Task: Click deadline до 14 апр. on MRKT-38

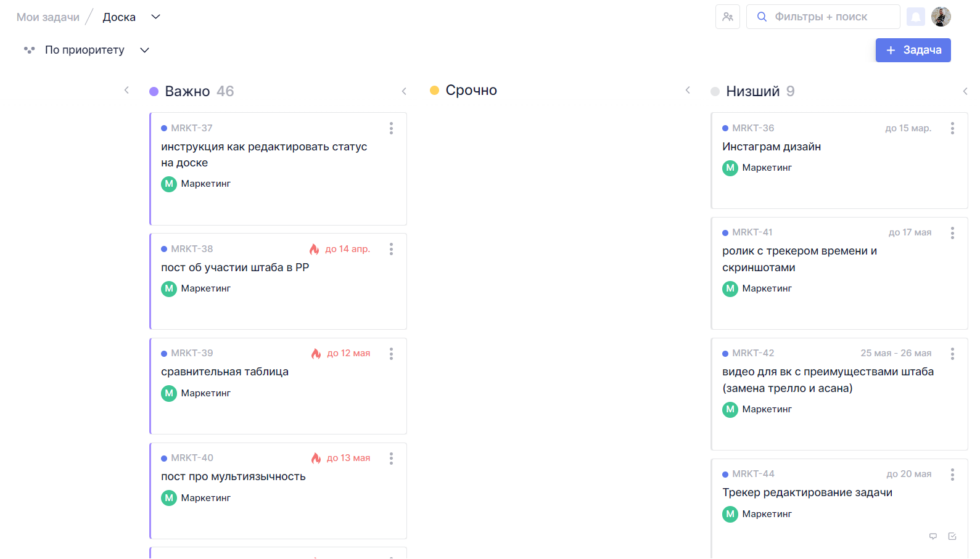Action: pos(348,249)
